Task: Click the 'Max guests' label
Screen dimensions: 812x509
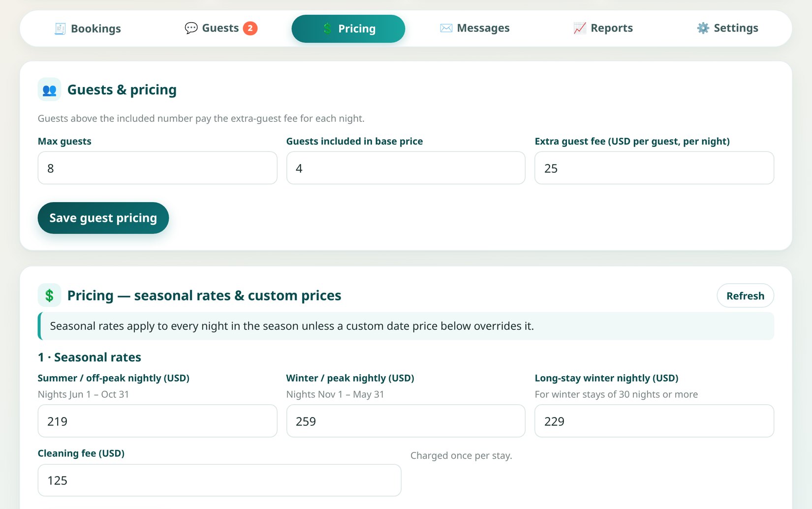Action: (64, 141)
